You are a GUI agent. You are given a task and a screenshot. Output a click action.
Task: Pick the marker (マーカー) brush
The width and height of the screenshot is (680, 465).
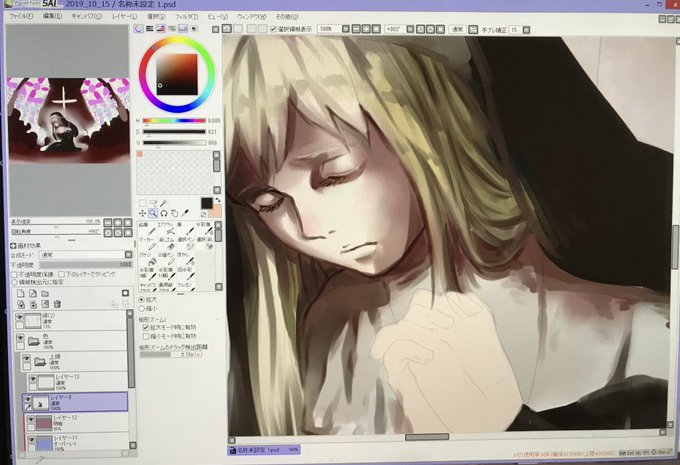pos(147,244)
